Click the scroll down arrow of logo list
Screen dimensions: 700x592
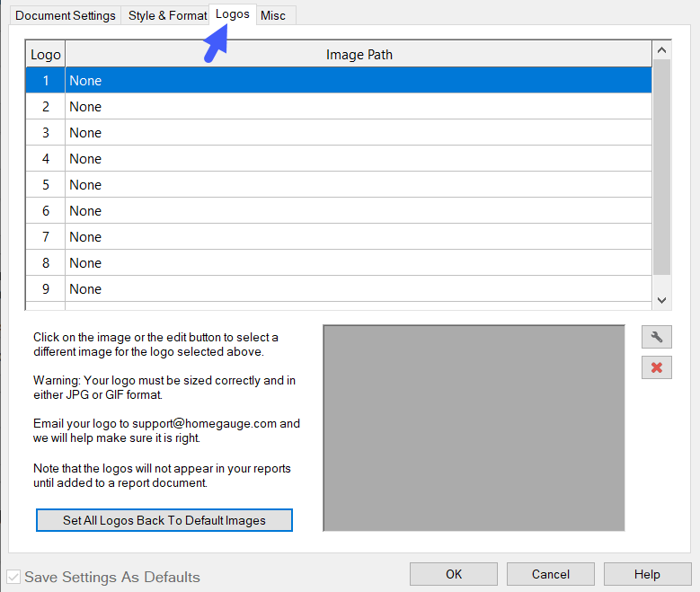click(661, 300)
